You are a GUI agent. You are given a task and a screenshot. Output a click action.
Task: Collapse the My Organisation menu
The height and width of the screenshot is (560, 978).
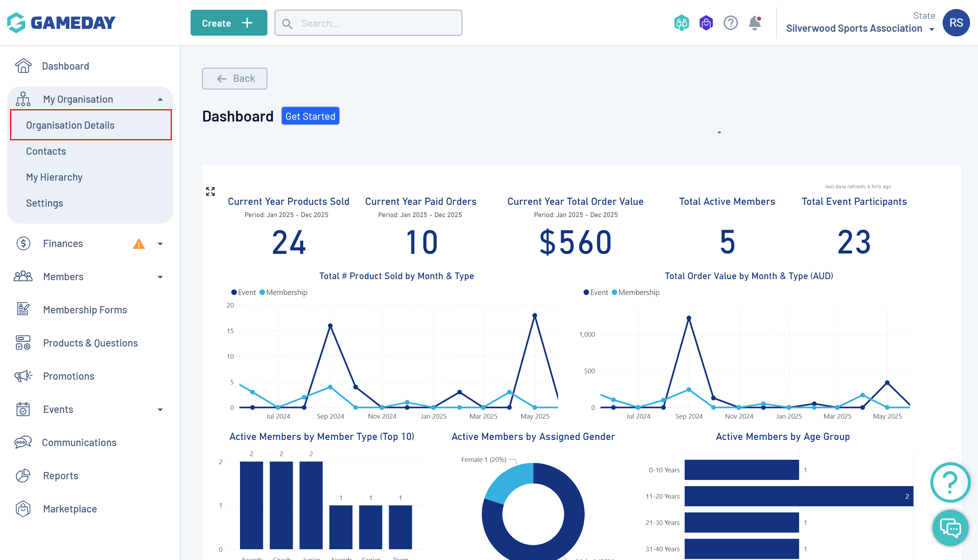[x=160, y=100]
